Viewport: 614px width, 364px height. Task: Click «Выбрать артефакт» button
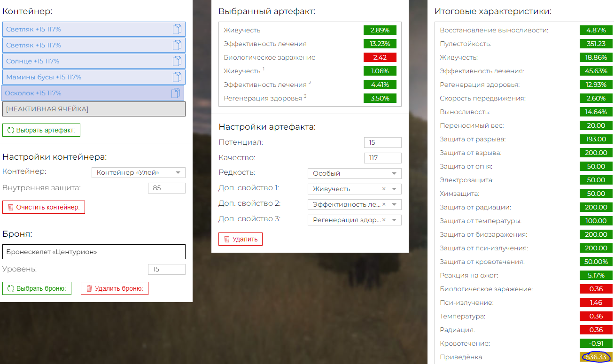coord(41,130)
